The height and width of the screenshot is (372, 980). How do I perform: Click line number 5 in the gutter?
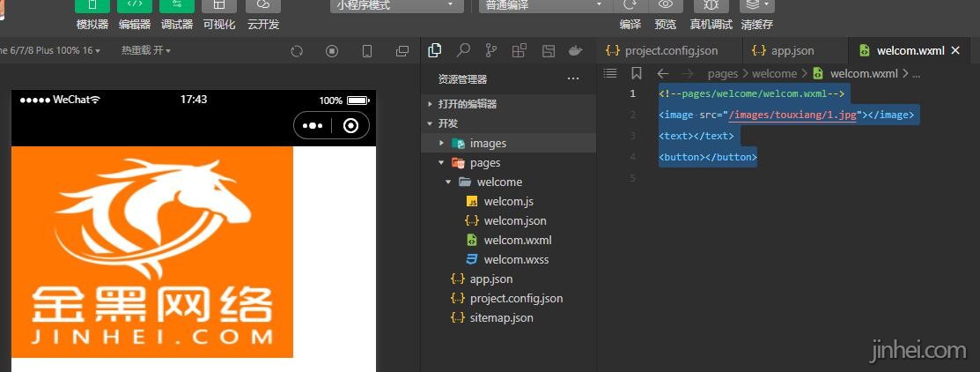tap(632, 178)
